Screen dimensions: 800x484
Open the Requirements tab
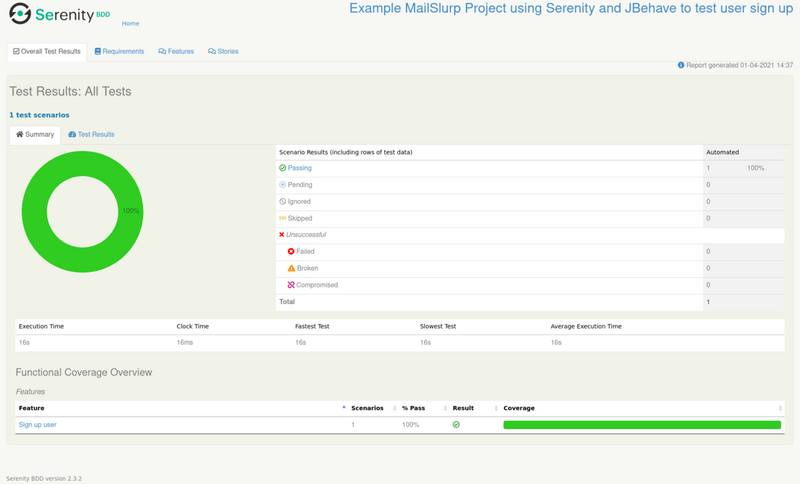click(119, 51)
